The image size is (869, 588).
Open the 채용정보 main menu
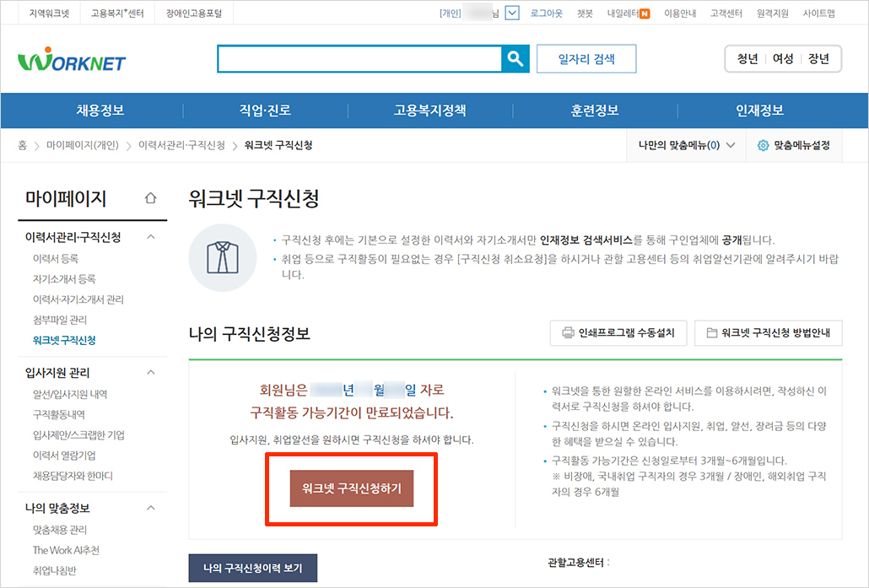100,111
